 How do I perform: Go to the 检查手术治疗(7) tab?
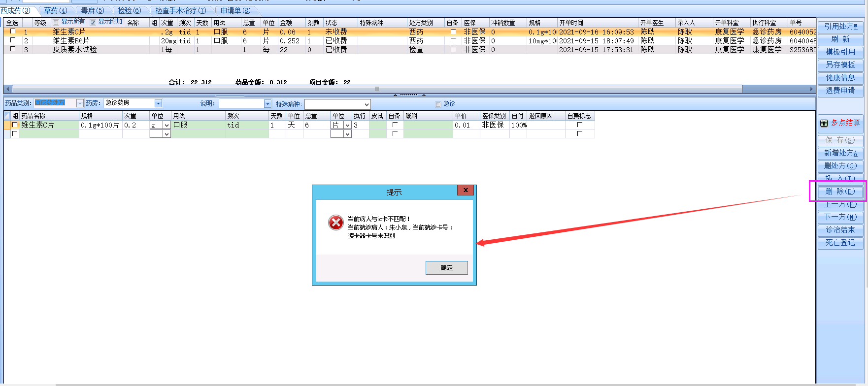181,10
